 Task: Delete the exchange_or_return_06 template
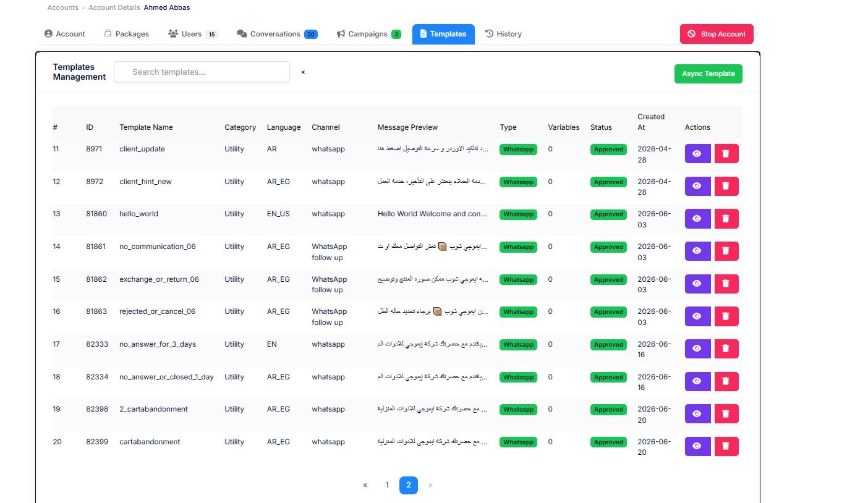coord(726,284)
